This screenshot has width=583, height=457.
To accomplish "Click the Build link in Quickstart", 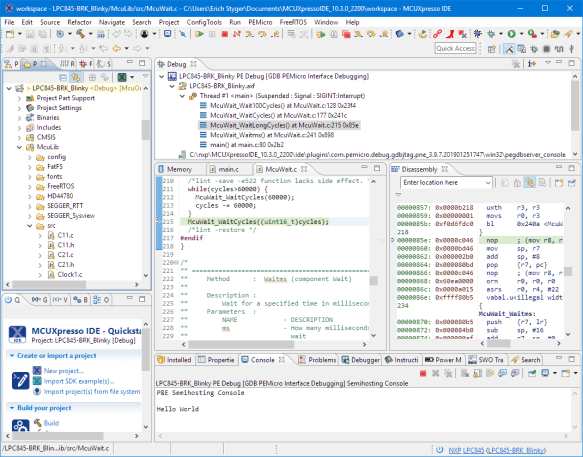I will [51, 423].
